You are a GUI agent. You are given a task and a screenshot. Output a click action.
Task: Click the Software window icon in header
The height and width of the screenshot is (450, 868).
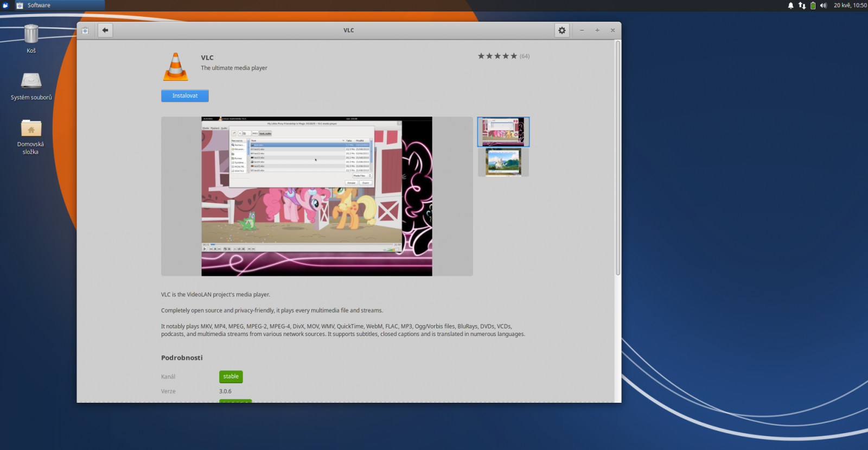pyautogui.click(x=85, y=30)
